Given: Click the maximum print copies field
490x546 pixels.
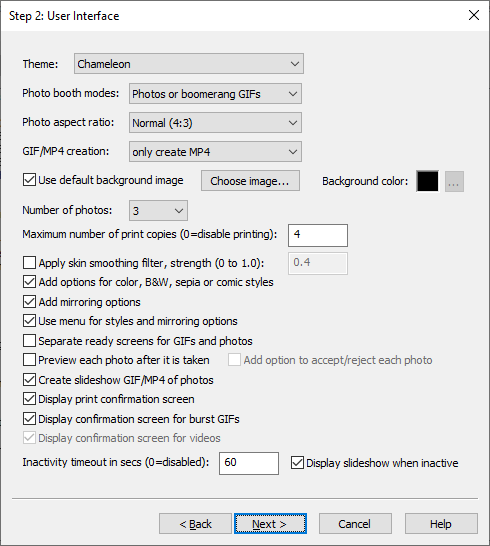Looking at the screenshot, I should click(318, 235).
